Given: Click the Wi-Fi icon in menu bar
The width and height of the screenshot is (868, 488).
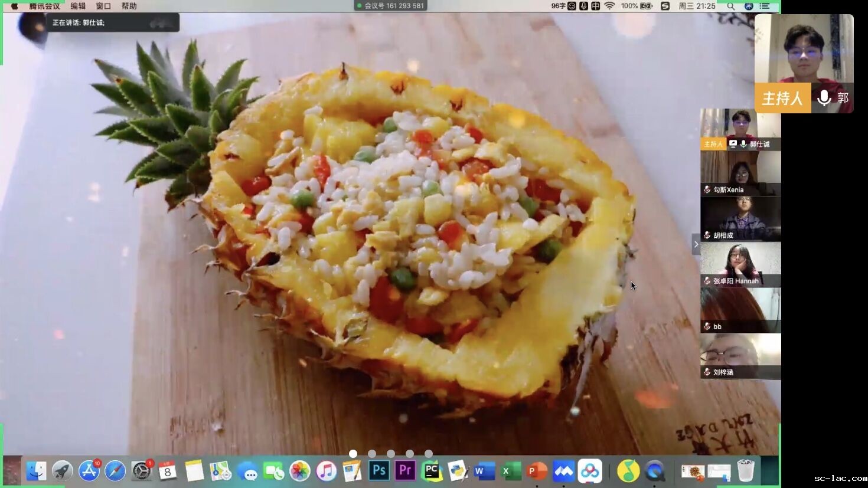Looking at the screenshot, I should pyautogui.click(x=609, y=6).
